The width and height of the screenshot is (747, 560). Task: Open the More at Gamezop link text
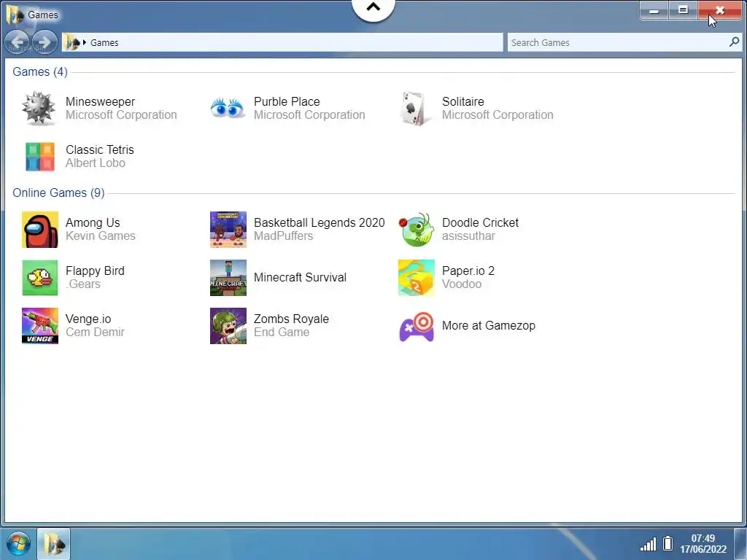point(489,325)
